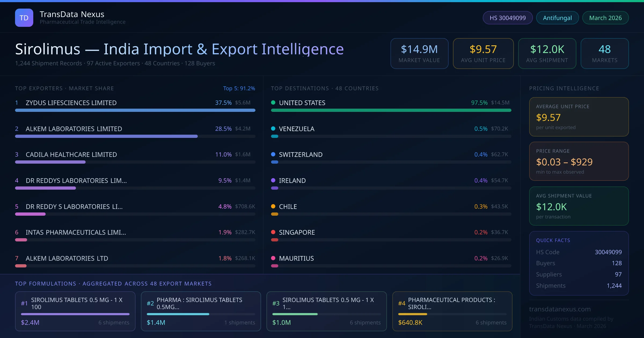
Task: Select the Antifungal tag pill
Action: 557,18
